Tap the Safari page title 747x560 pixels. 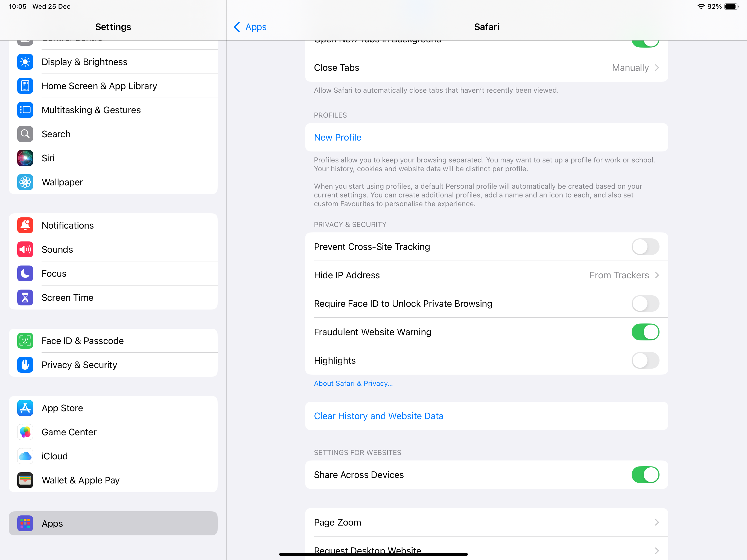[x=487, y=27]
